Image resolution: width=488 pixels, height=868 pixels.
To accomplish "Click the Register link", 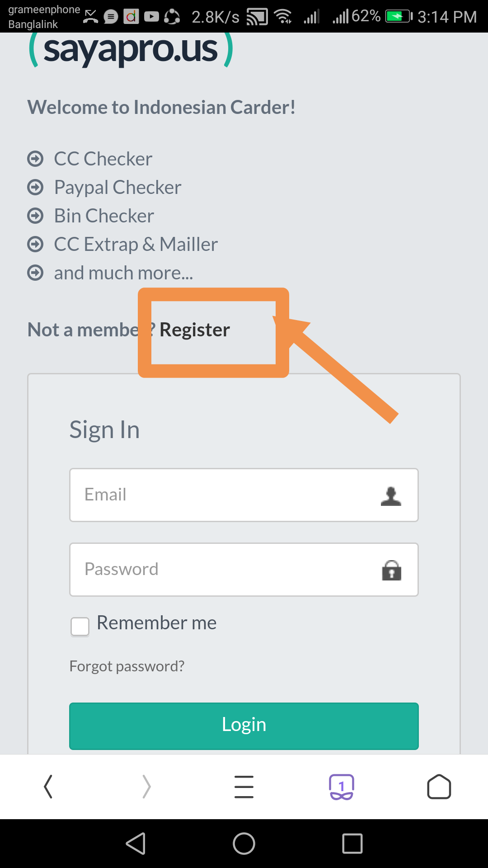I will 195,330.
